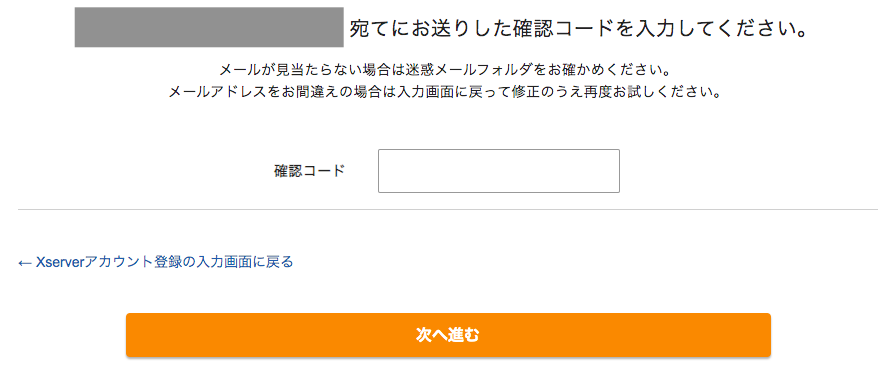Click the 確認コード input field
Screen dimensions: 891x373
[x=498, y=171]
